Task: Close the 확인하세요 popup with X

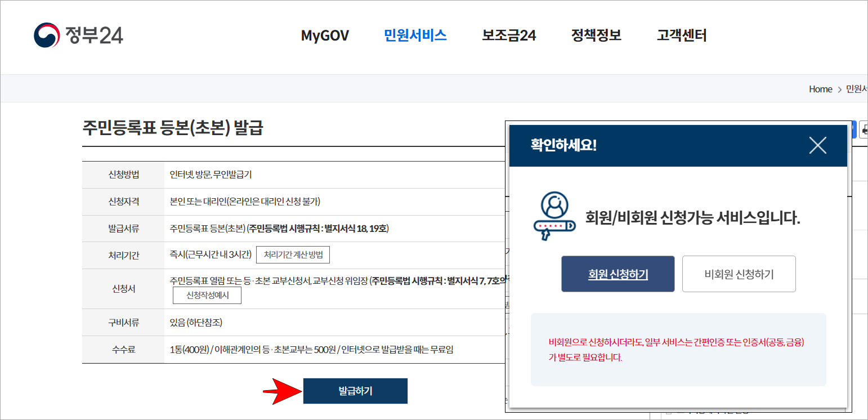Action: click(x=817, y=146)
